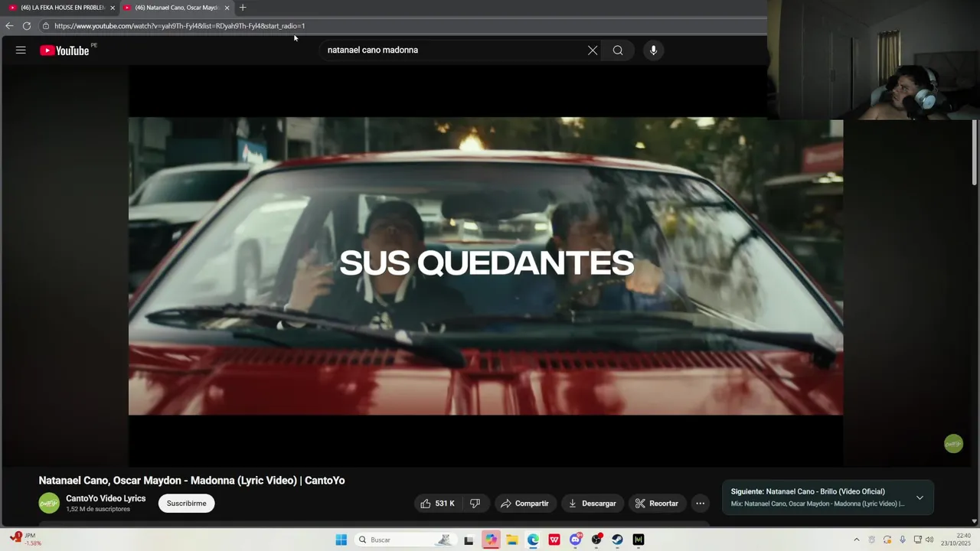Show hidden system tray icons
The image size is (980, 551).
click(x=856, y=540)
